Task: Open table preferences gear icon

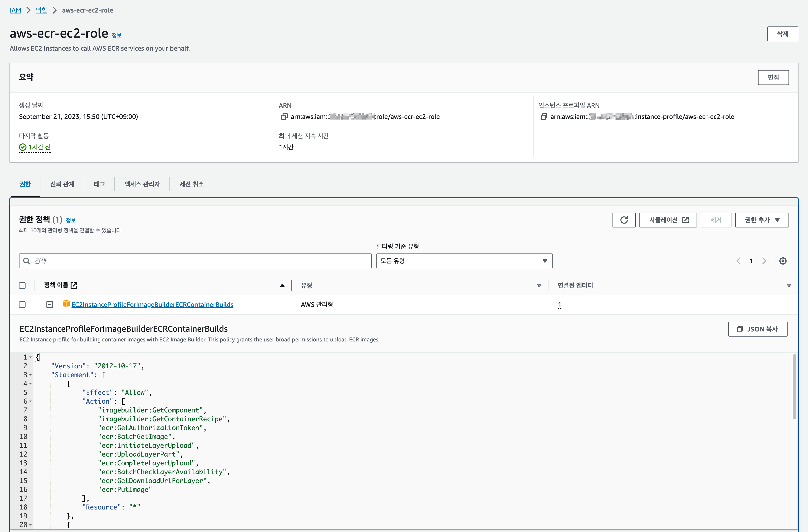Action: click(x=782, y=261)
